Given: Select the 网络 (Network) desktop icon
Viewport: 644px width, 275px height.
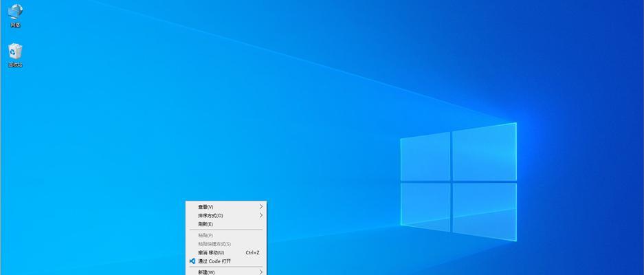Looking at the screenshot, I should point(15,15).
